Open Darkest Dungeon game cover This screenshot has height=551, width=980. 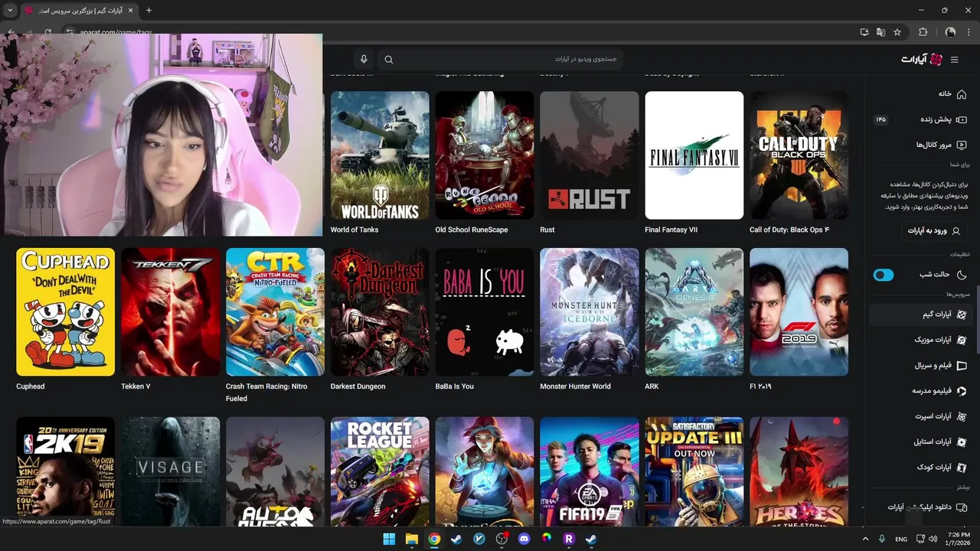pos(380,312)
